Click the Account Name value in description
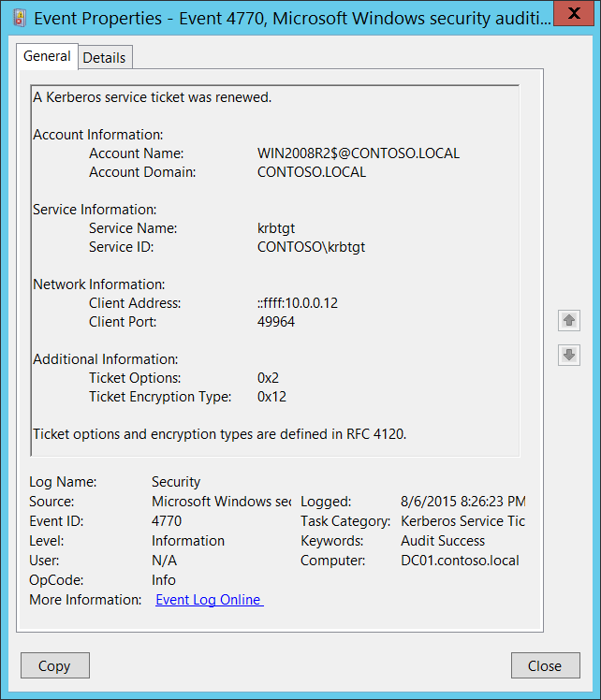Screen dimensions: 601x700 [x=359, y=153]
